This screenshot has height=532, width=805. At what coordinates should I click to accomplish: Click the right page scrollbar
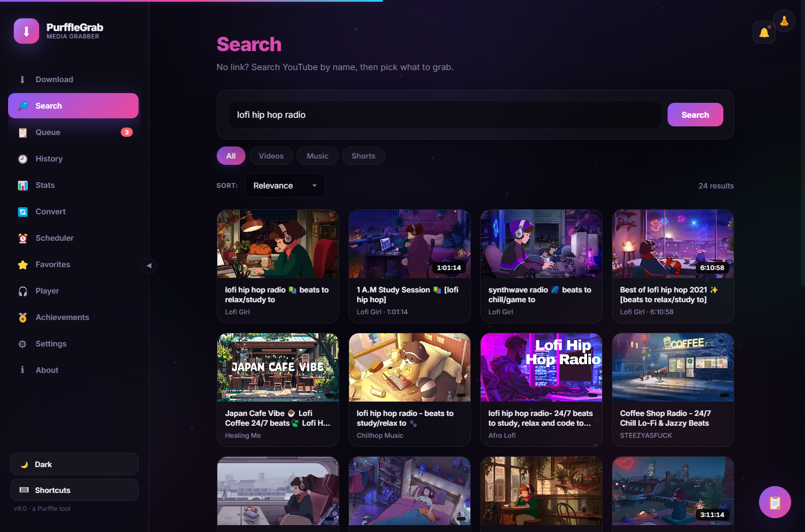(x=803, y=144)
